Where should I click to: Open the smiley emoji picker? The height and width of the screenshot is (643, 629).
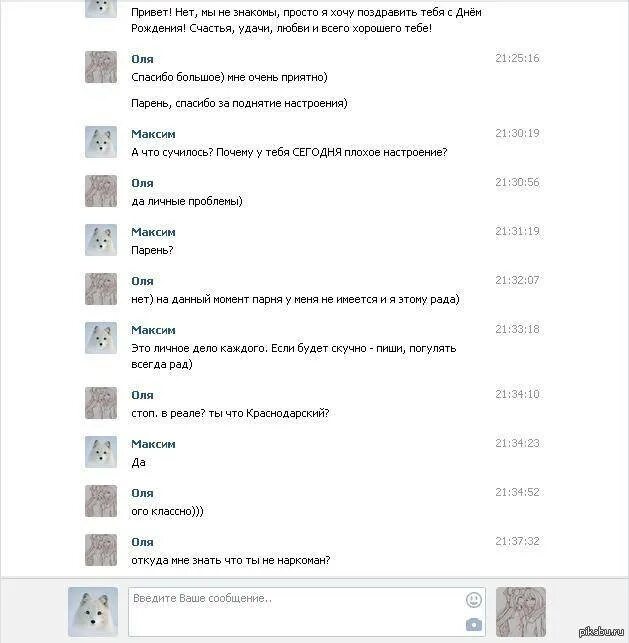(474, 600)
